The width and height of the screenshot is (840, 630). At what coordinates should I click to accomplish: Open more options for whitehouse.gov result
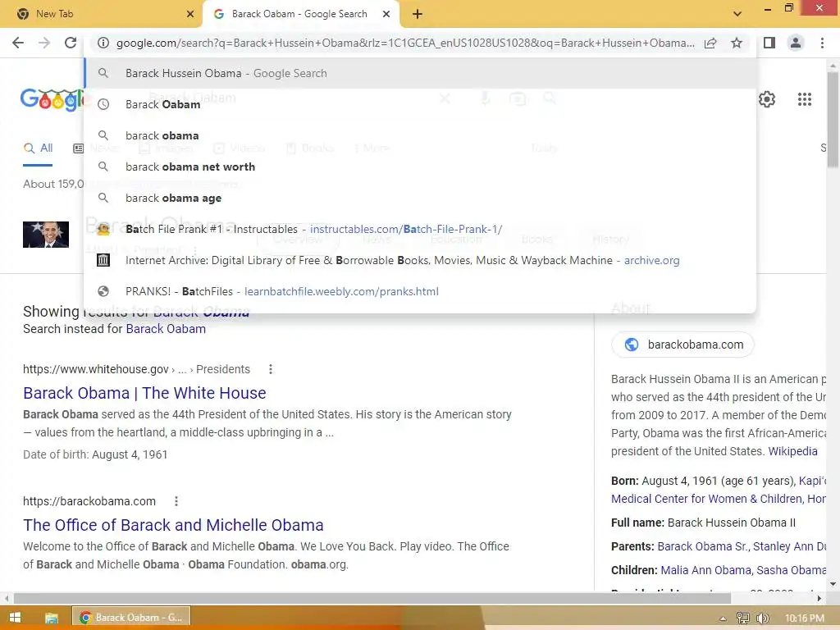pos(271,369)
